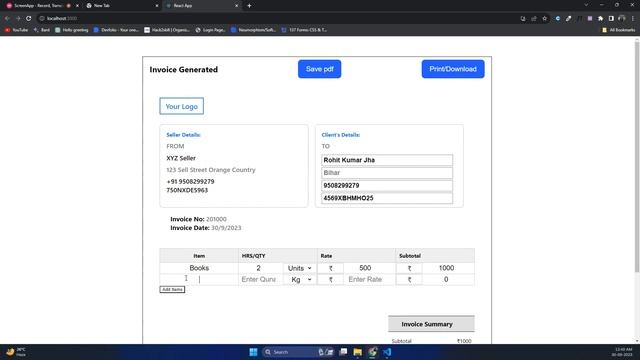Click the subtotal value 1000 in Books row
Image resolution: width=640 pixels, height=360 pixels.
coord(446,268)
